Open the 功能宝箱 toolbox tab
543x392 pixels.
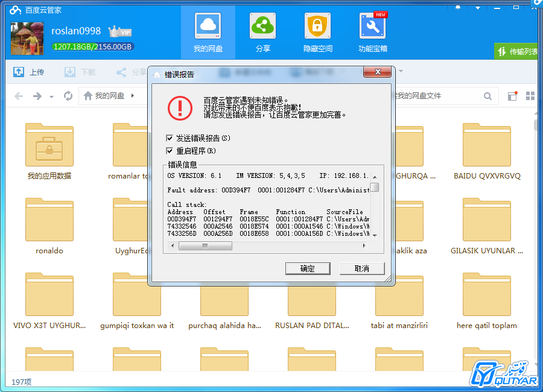click(x=373, y=33)
